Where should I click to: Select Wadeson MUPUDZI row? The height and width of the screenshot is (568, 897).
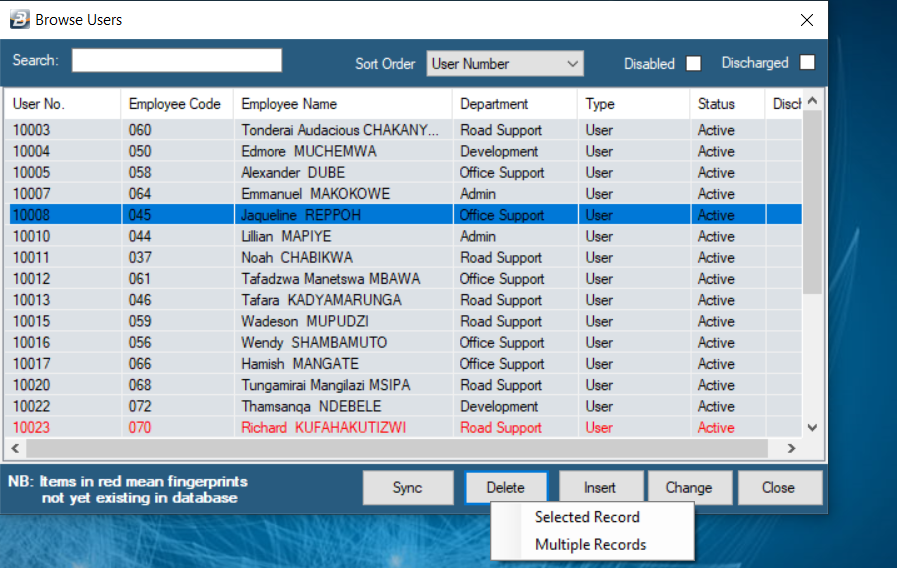pos(403,321)
